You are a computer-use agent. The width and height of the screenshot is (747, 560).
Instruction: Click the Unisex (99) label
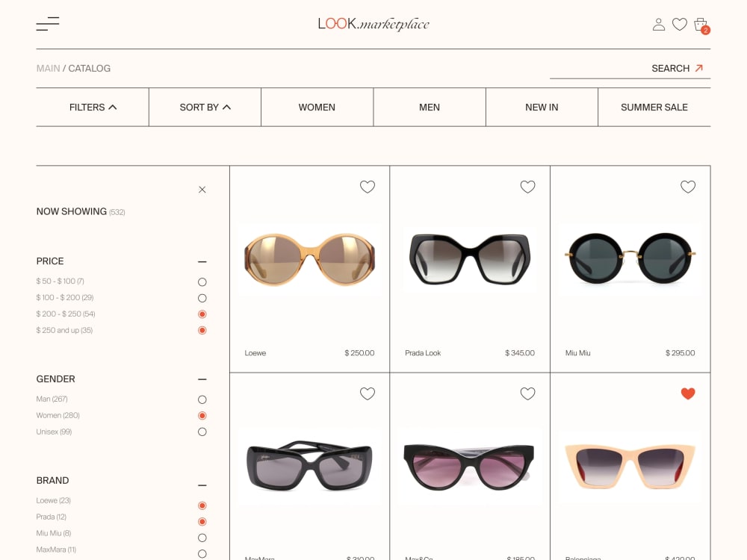[54, 432]
